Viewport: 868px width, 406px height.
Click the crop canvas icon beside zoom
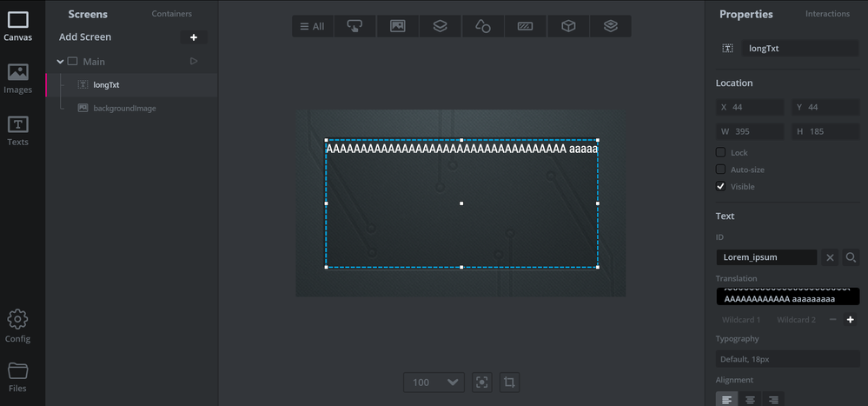[510, 383]
